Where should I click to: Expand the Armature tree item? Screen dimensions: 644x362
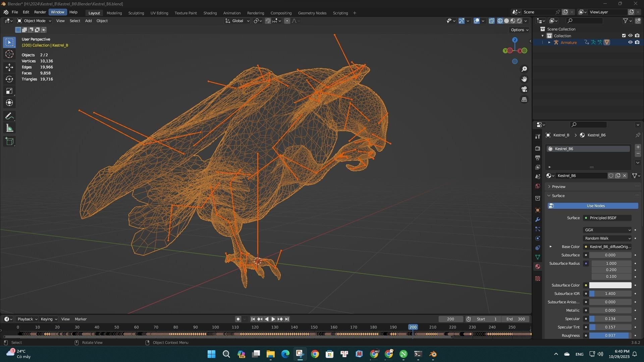point(549,43)
